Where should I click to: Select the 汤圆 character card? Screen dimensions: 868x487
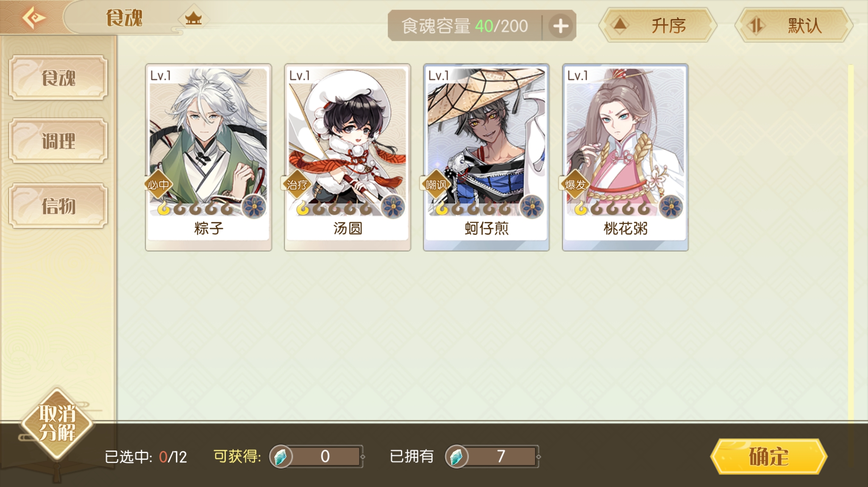(x=348, y=157)
